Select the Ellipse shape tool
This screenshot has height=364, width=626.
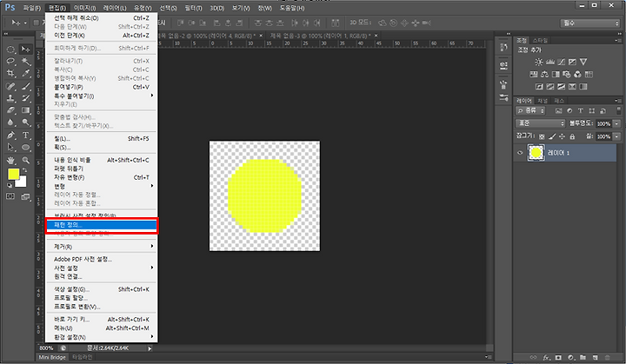(x=26, y=148)
